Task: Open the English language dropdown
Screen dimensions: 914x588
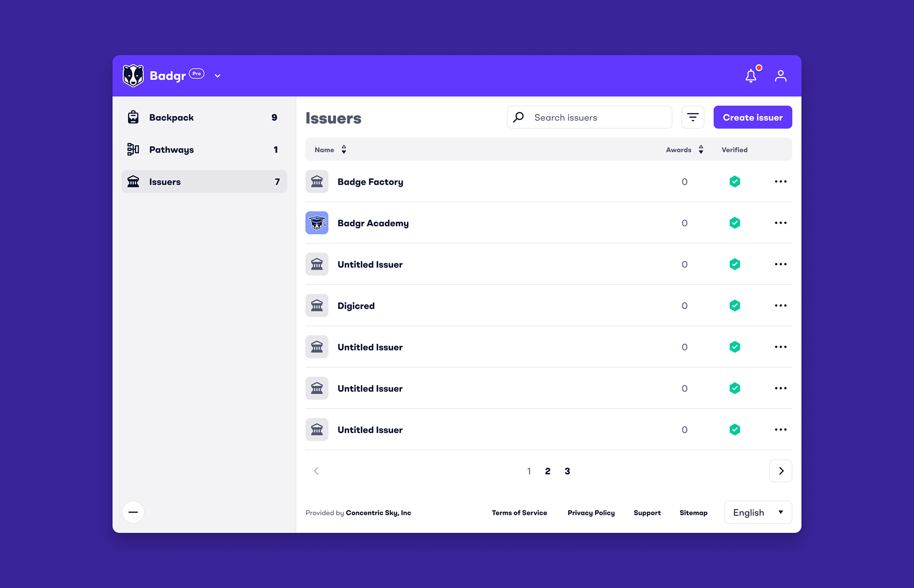Action: click(757, 512)
